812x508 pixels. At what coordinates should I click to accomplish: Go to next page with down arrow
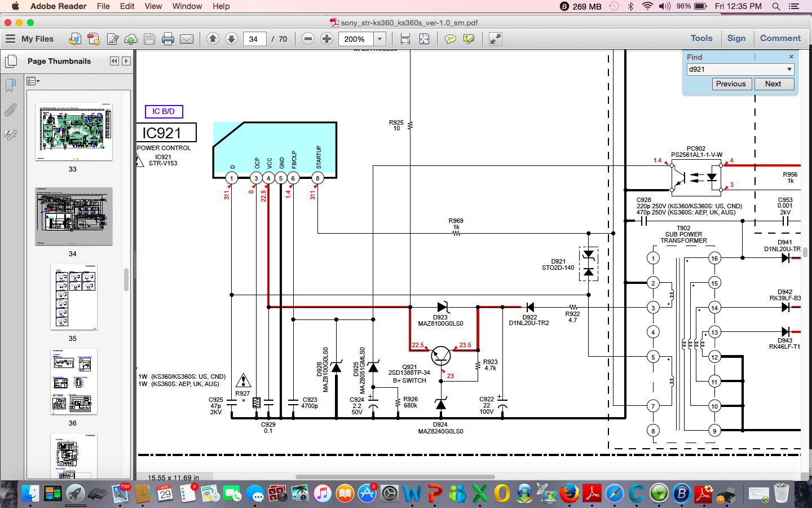click(231, 39)
